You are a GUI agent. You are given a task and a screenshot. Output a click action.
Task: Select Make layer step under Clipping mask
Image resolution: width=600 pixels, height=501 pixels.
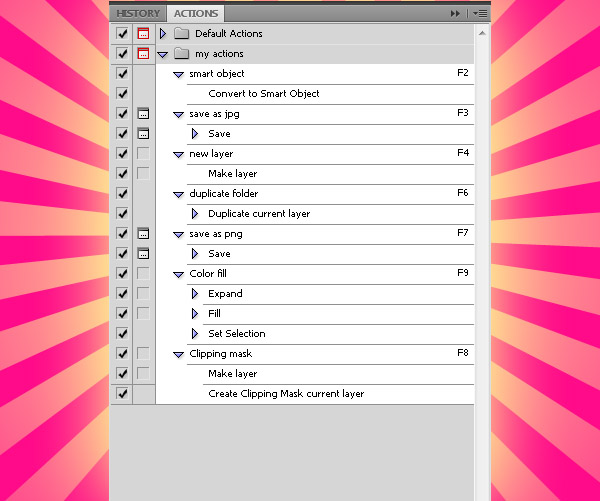tap(233, 374)
